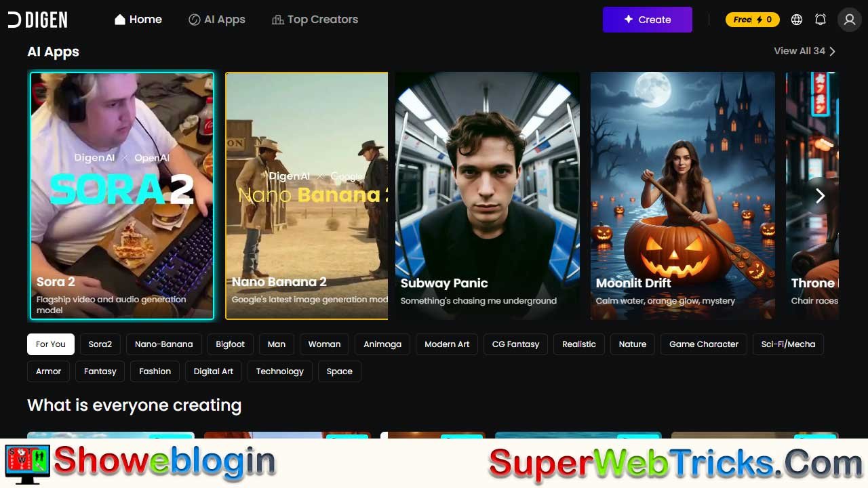Advance the carousel with the right chevron
The width and height of the screenshot is (868, 488).
[x=820, y=196]
